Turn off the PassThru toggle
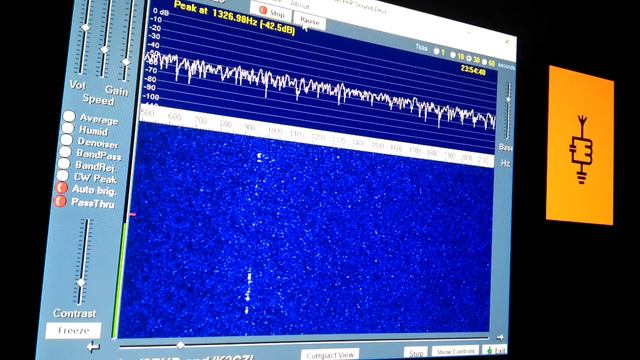 (x=60, y=201)
